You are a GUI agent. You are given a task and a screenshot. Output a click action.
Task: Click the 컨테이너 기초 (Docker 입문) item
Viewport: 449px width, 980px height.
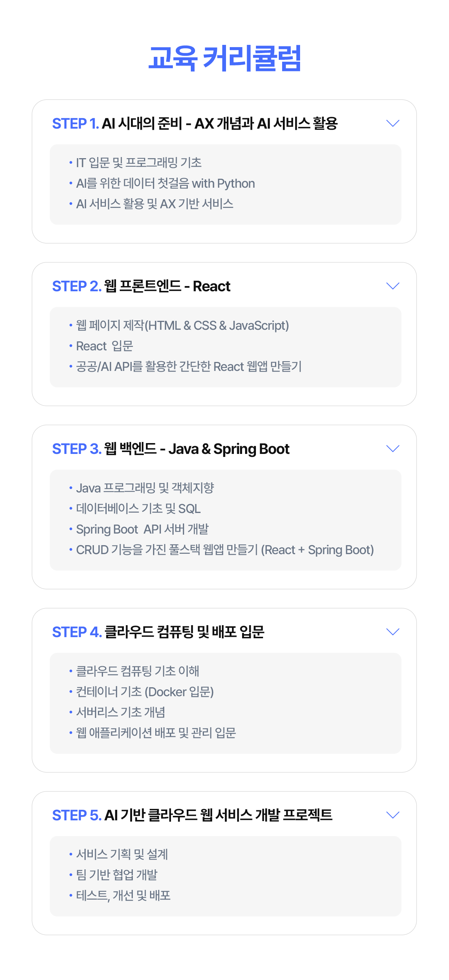[145, 692]
